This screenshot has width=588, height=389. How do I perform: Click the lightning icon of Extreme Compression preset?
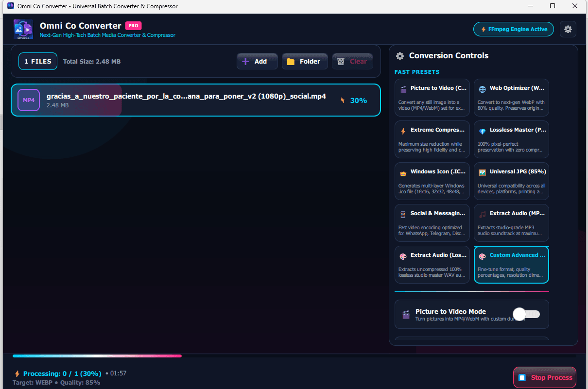click(x=403, y=131)
